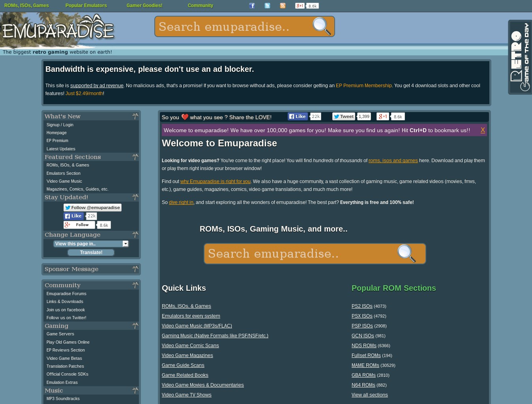Open the Popular Emulators menu

(86, 6)
